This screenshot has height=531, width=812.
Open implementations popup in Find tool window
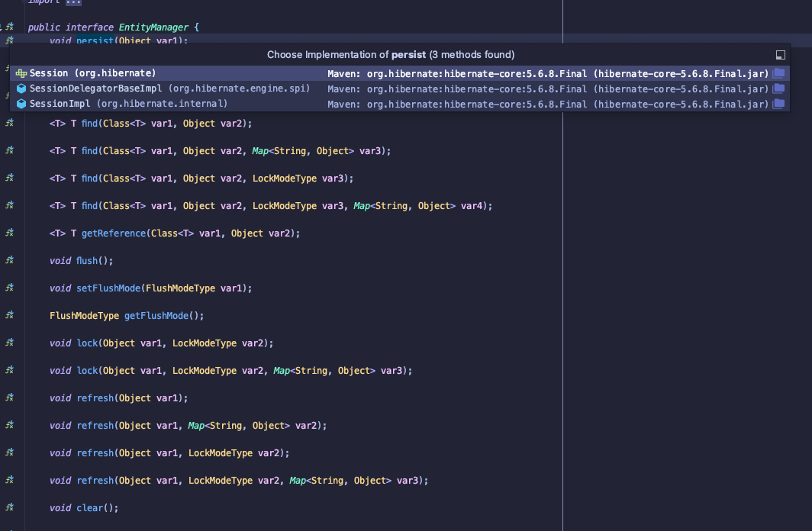(x=781, y=55)
